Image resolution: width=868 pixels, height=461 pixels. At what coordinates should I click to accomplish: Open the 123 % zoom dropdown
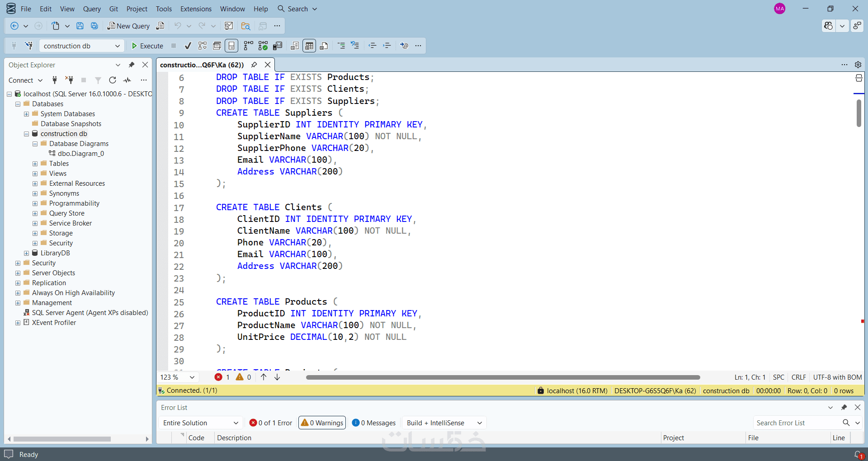[178, 377]
